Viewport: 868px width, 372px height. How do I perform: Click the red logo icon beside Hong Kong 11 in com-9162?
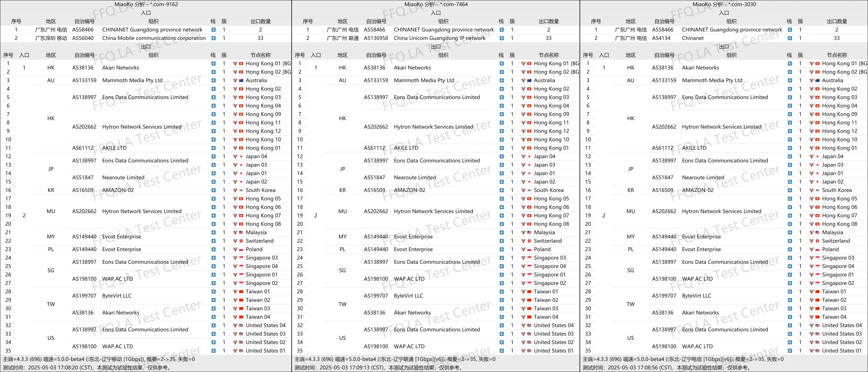235,123
